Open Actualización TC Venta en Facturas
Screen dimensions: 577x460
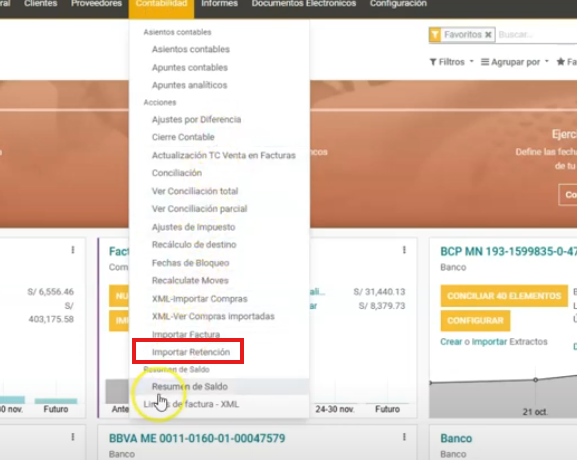[x=224, y=155]
